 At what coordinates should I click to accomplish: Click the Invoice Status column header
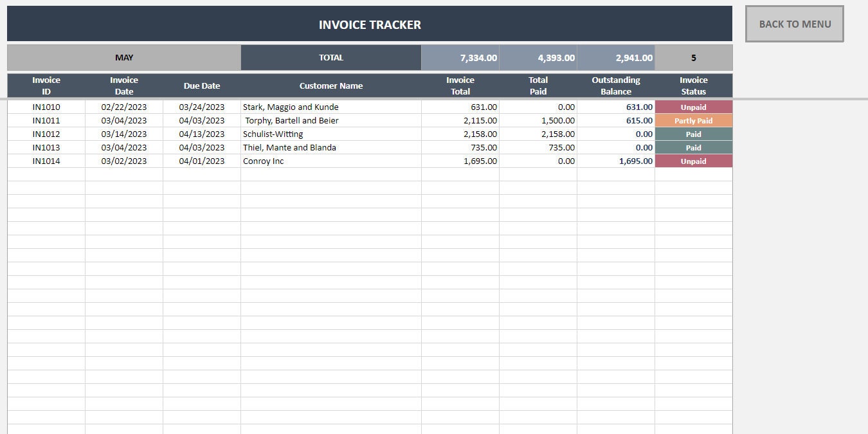(693, 84)
